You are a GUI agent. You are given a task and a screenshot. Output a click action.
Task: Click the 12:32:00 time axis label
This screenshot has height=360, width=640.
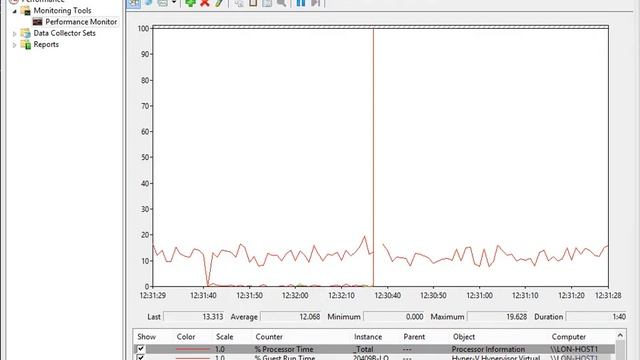click(x=295, y=295)
